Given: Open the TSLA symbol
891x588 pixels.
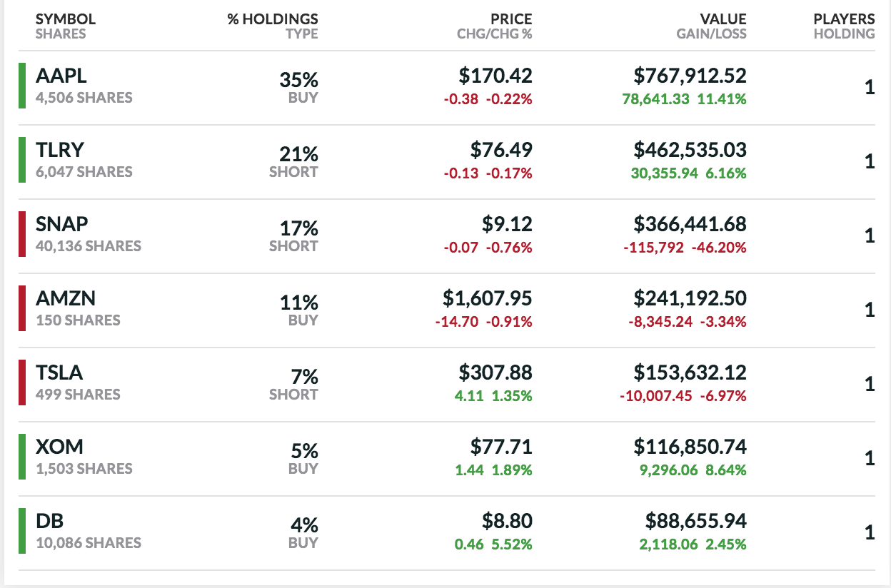Looking at the screenshot, I should (59, 372).
